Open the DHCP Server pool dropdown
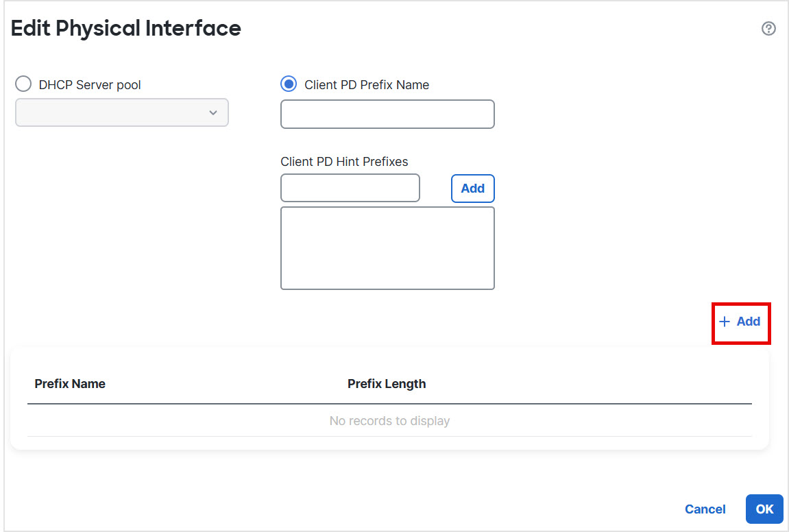The height and width of the screenshot is (532, 789). [x=121, y=112]
